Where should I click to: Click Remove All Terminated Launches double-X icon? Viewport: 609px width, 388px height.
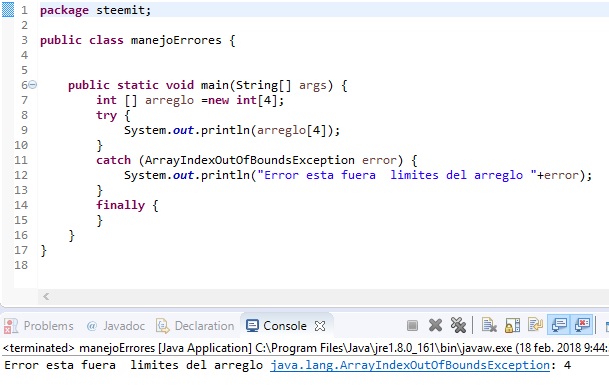click(458, 325)
